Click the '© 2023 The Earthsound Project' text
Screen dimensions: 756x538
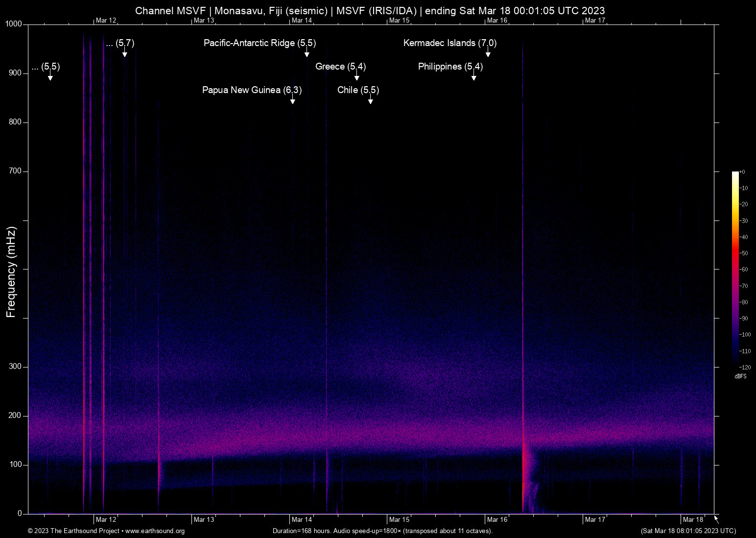pyautogui.click(x=74, y=531)
